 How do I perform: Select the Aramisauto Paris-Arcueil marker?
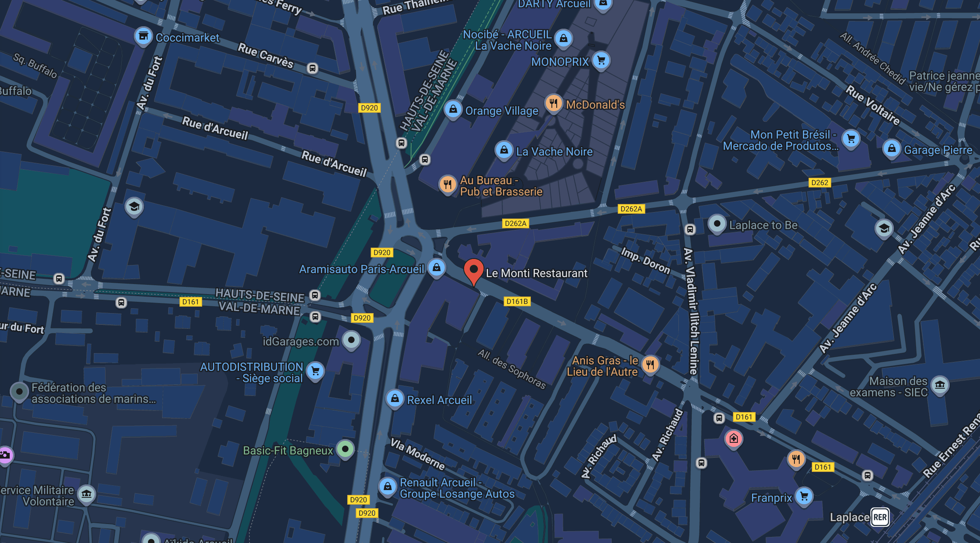pyautogui.click(x=437, y=268)
